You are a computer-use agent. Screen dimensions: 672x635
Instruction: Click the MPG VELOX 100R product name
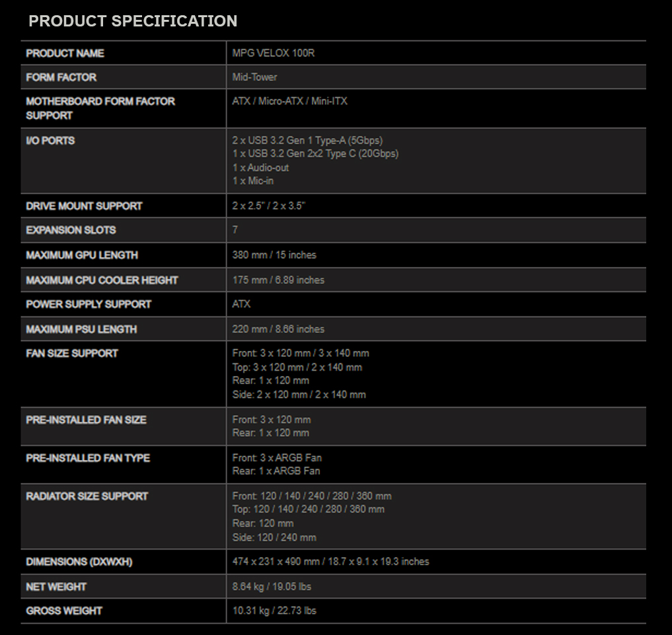point(274,53)
